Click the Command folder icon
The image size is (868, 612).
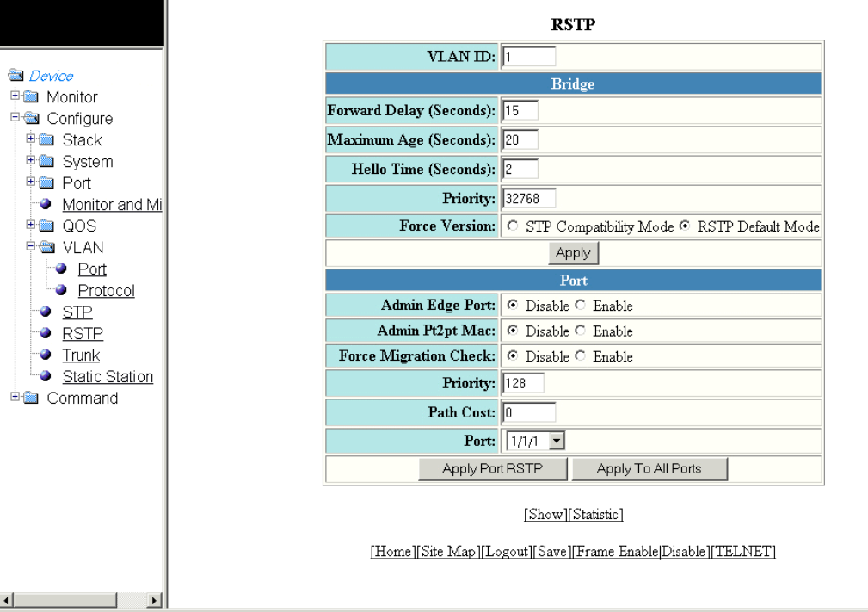[x=31, y=399]
